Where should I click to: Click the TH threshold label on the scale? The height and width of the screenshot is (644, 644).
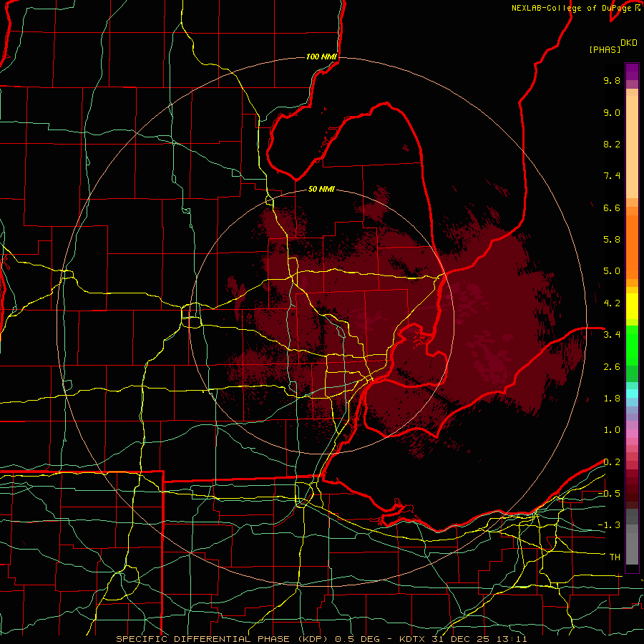pos(615,557)
